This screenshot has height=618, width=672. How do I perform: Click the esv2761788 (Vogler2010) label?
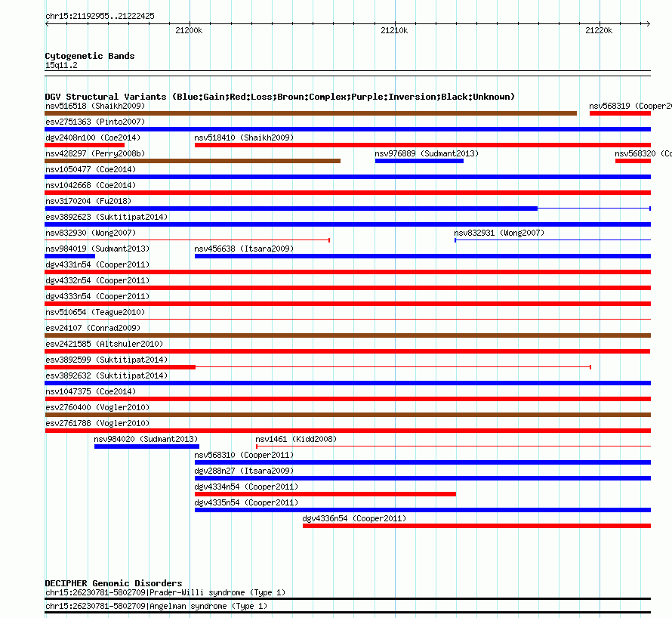[97, 423]
